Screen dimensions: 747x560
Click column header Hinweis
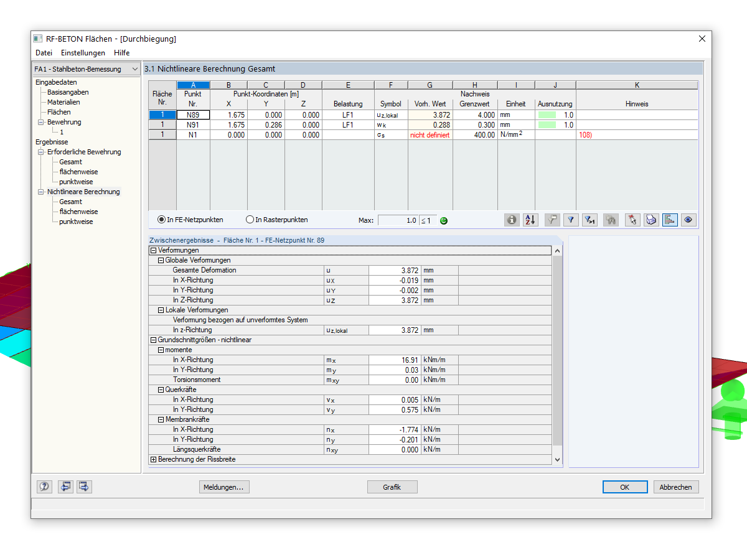(x=637, y=104)
